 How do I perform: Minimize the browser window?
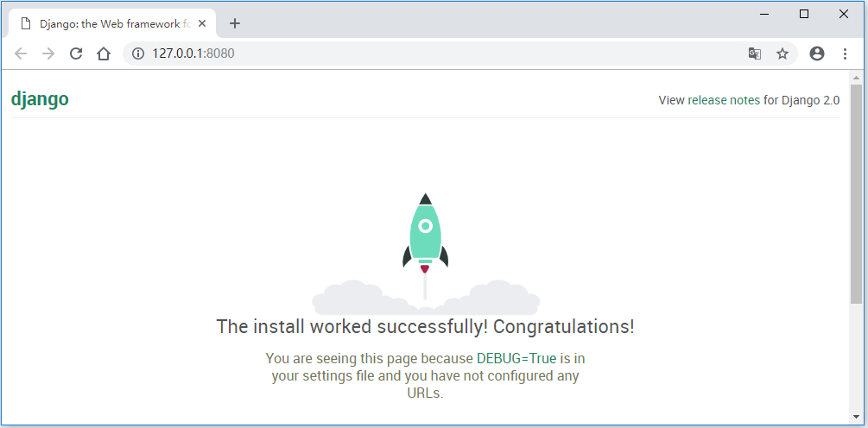764,15
